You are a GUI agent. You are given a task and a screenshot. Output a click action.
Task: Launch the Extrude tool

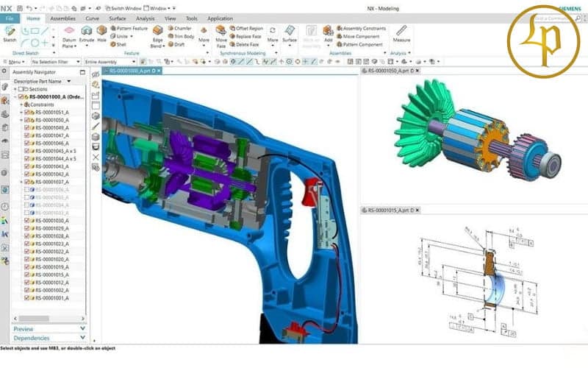tap(87, 34)
